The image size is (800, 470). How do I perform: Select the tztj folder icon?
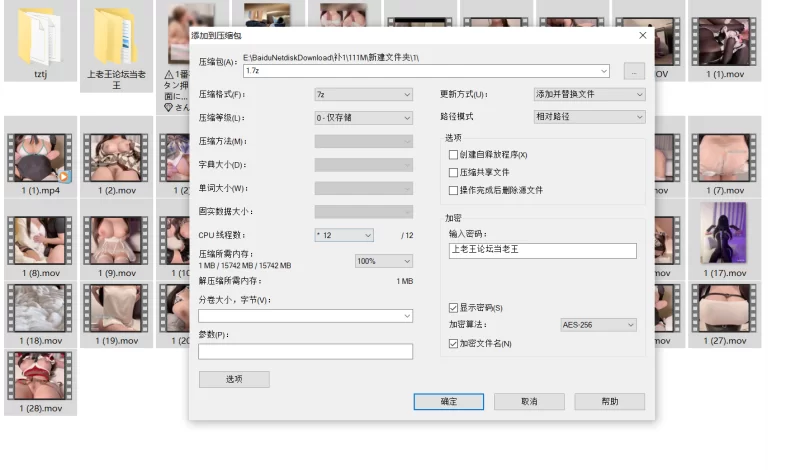pos(40,36)
